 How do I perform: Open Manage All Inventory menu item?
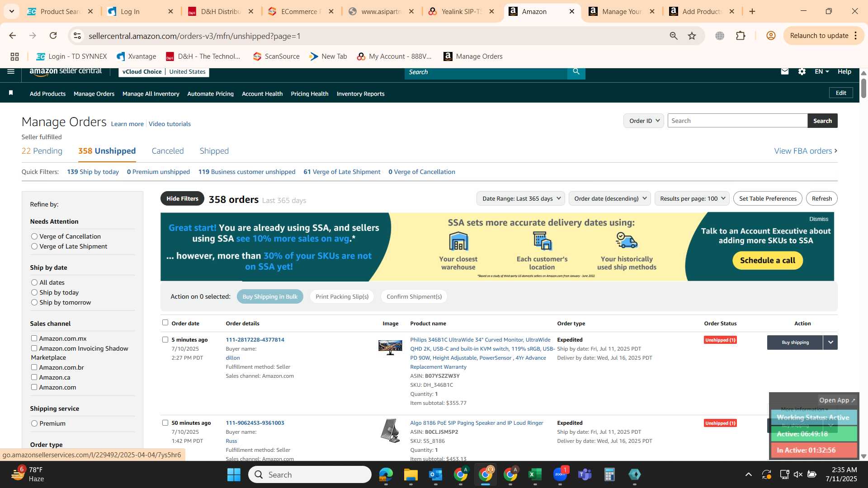(151, 94)
